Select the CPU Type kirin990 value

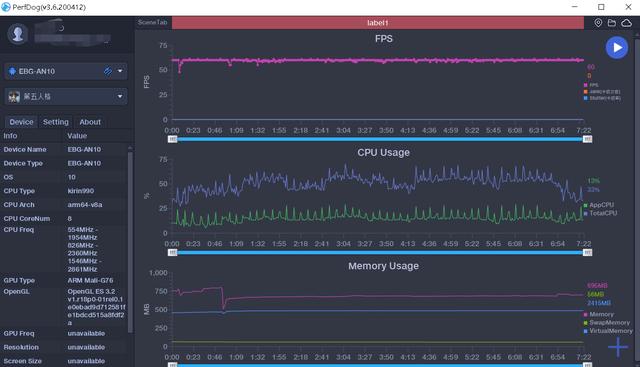(x=81, y=191)
